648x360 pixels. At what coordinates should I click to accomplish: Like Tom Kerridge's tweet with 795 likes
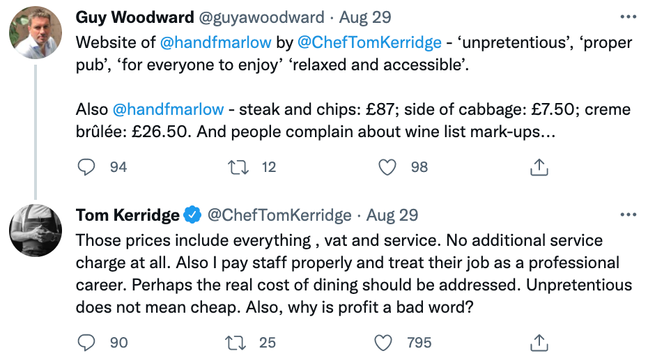[x=383, y=343]
